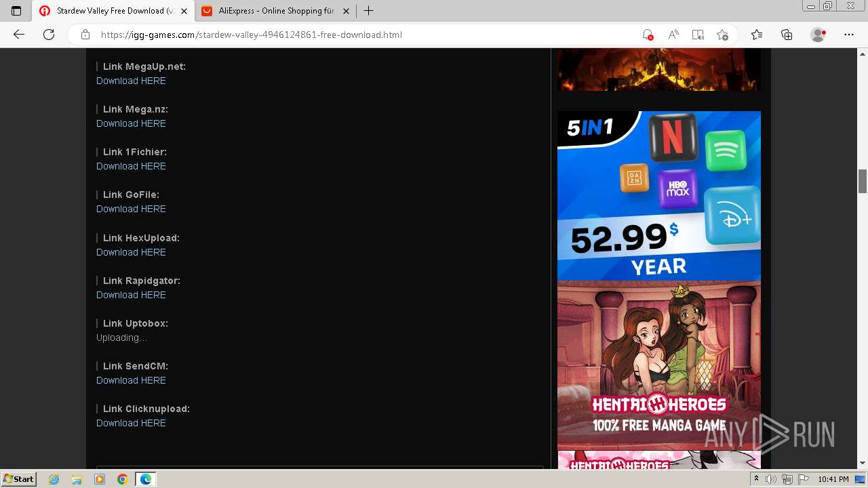This screenshot has width=868, height=488.
Task: Open the 5 in 1 streaming ad
Action: tap(658, 196)
